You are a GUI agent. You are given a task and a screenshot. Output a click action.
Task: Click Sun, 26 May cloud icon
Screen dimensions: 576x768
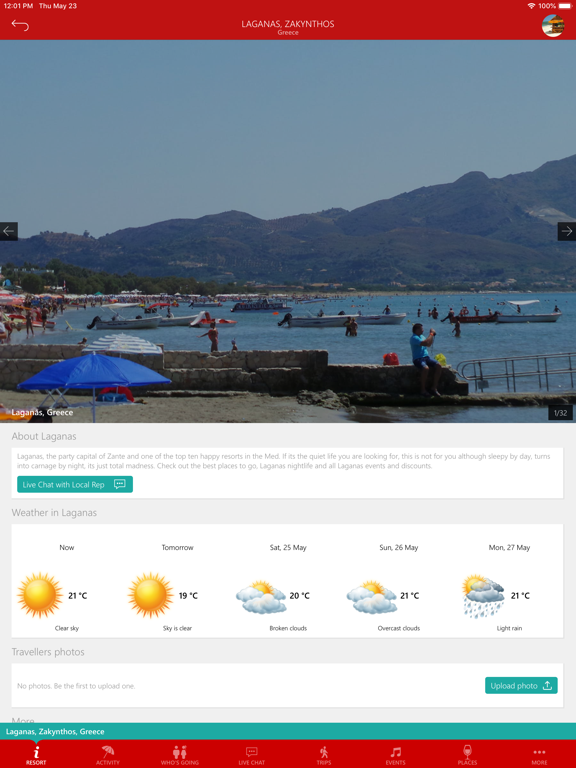point(372,597)
